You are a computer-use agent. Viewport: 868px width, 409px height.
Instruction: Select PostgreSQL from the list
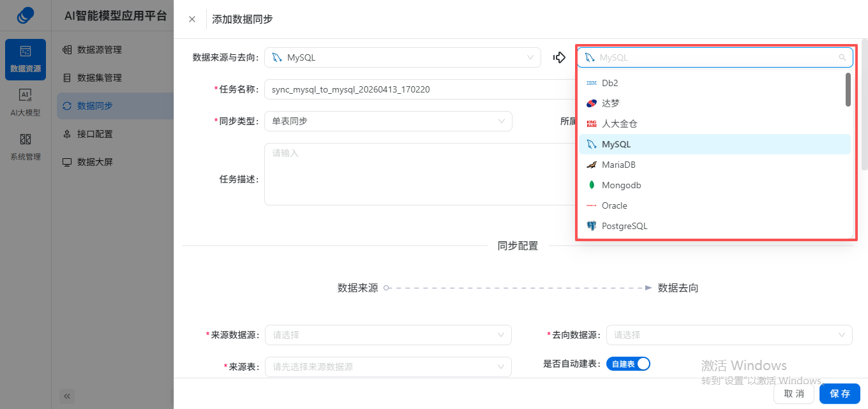[x=715, y=226]
